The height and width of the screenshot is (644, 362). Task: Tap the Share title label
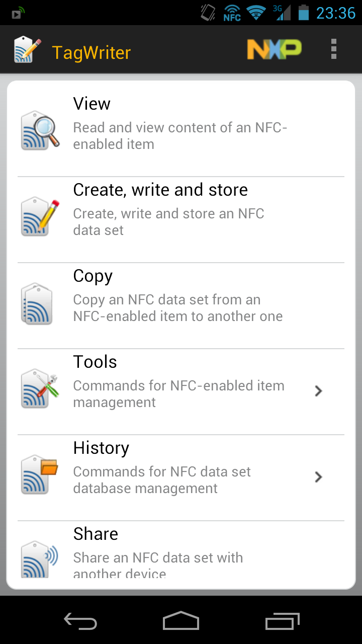click(96, 534)
